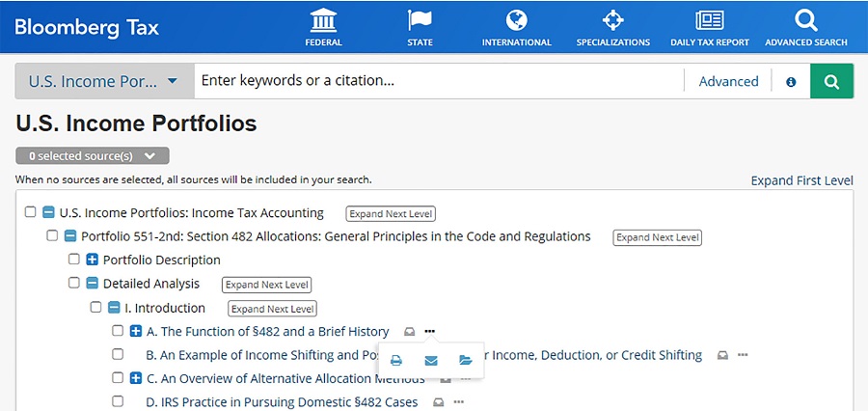Expand the Portfolio Description node

(x=93, y=260)
